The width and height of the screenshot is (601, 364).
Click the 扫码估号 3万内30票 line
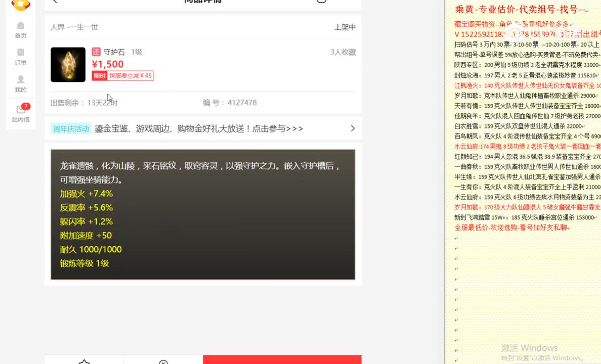[x=528, y=44]
